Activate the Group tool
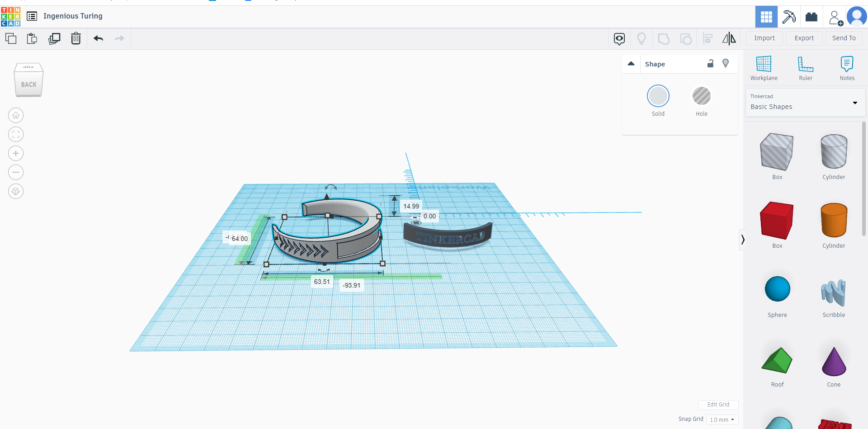 [x=664, y=39]
